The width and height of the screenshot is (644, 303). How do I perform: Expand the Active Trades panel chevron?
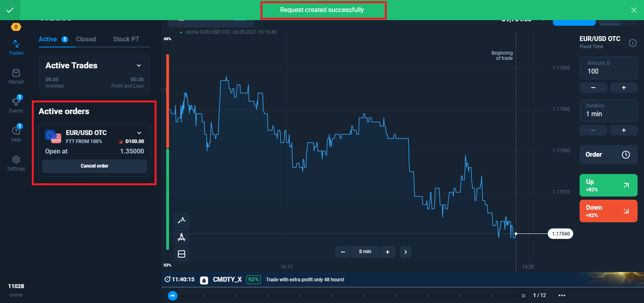point(139,66)
